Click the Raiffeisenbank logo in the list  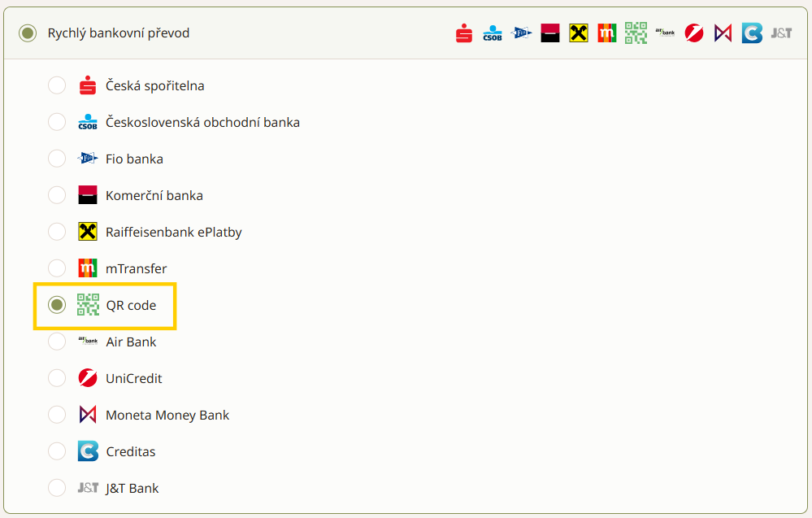point(88,232)
